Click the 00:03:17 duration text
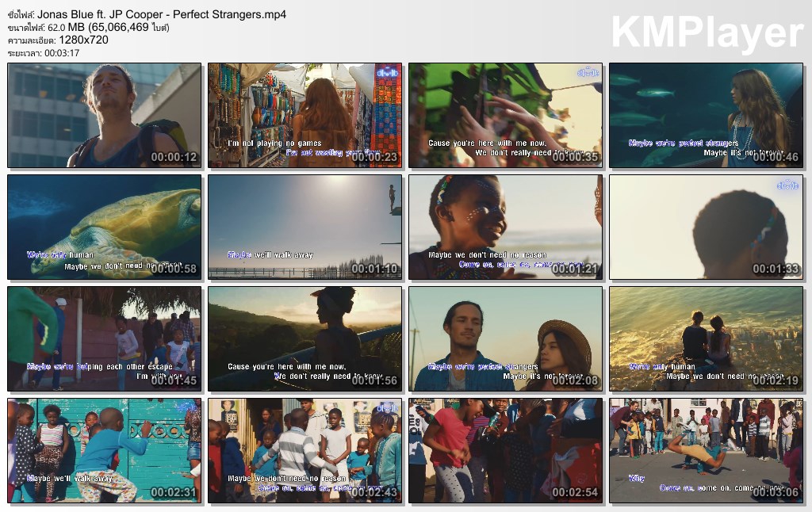The height and width of the screenshot is (512, 812). [x=62, y=53]
